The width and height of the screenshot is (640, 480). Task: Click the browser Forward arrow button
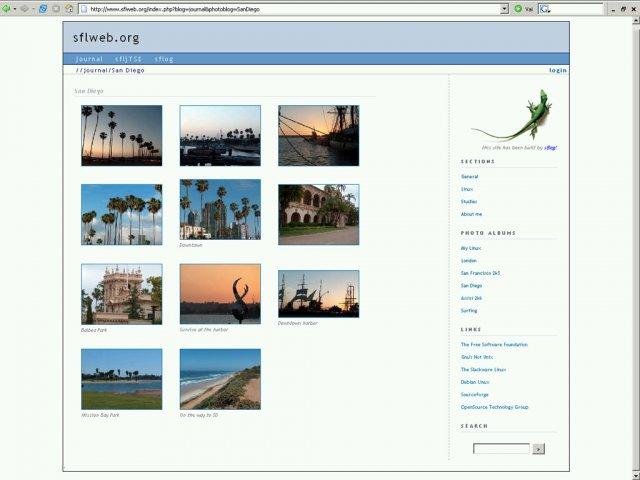[24, 9]
